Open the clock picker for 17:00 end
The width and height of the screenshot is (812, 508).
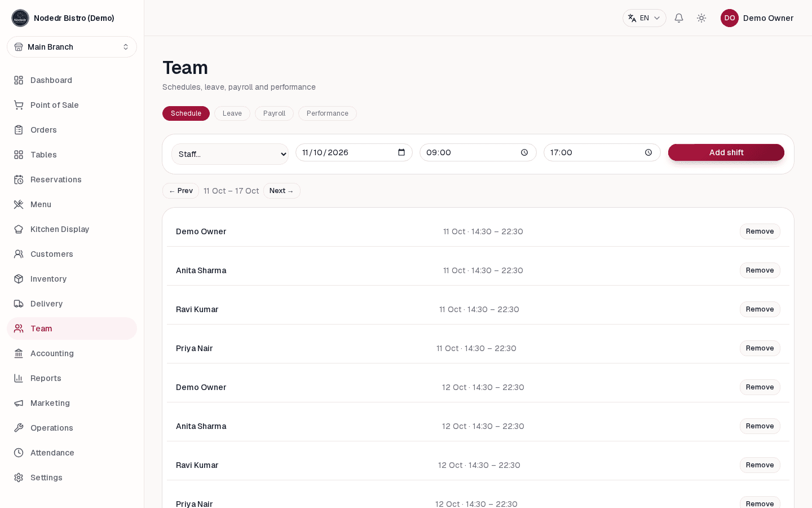click(x=648, y=152)
